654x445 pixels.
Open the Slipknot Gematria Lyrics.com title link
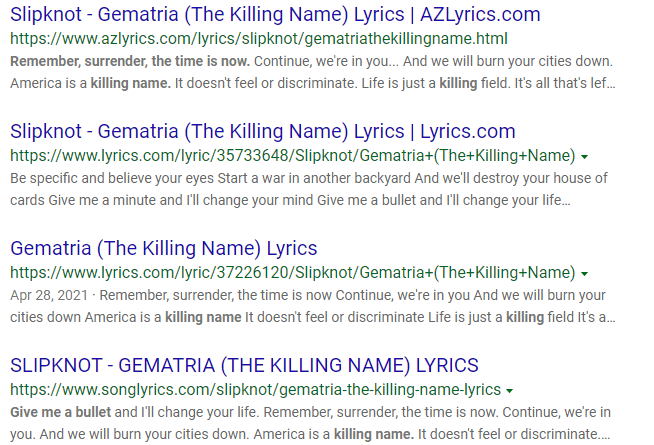[263, 131]
